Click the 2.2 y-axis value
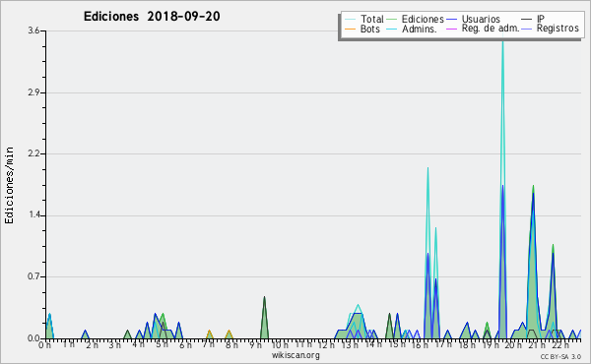The width and height of the screenshot is (591, 364). [x=33, y=153]
